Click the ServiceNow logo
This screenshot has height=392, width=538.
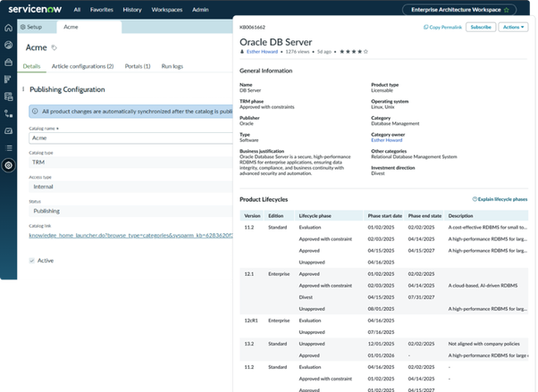(35, 9)
